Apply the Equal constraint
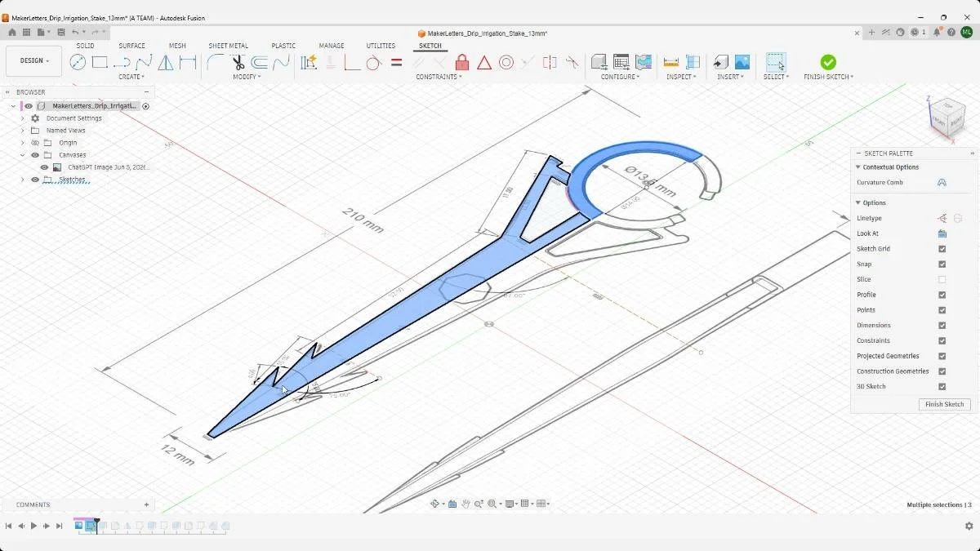 point(396,62)
